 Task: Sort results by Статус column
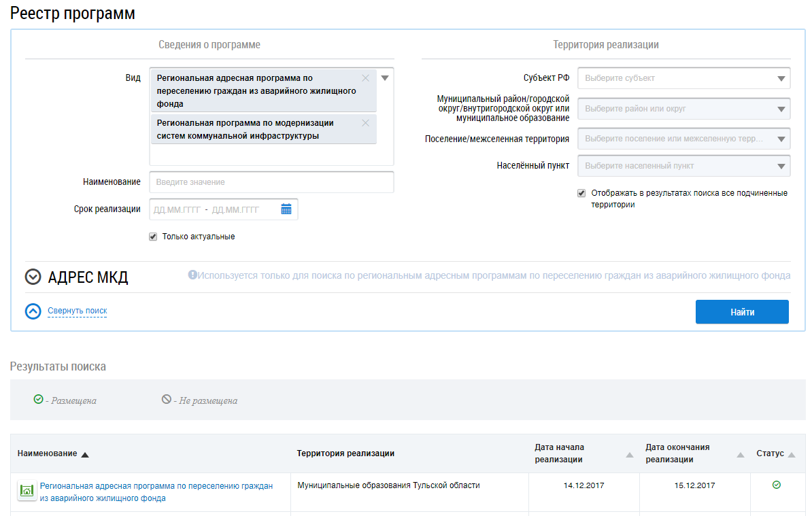tap(791, 454)
